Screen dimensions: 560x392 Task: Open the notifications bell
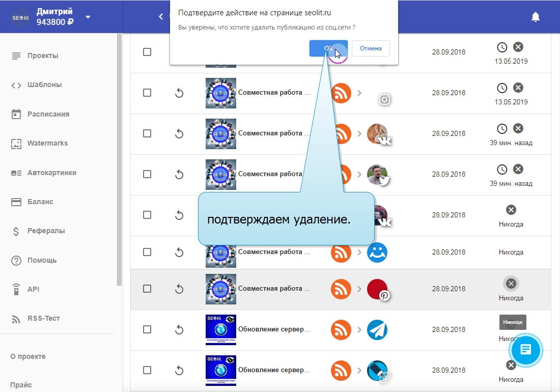(x=535, y=17)
